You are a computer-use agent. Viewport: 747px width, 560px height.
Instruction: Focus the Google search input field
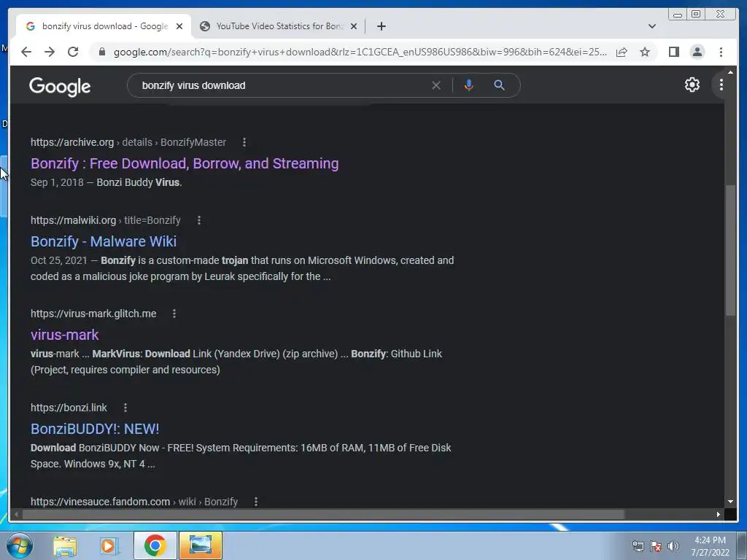click(281, 85)
